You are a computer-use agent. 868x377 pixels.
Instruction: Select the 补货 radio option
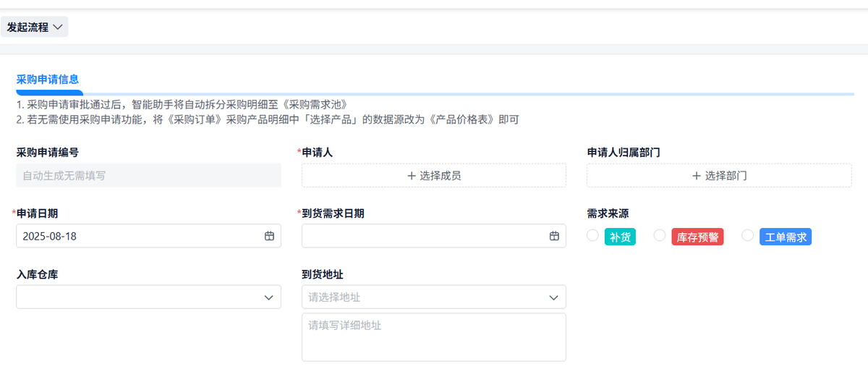pyautogui.click(x=592, y=236)
